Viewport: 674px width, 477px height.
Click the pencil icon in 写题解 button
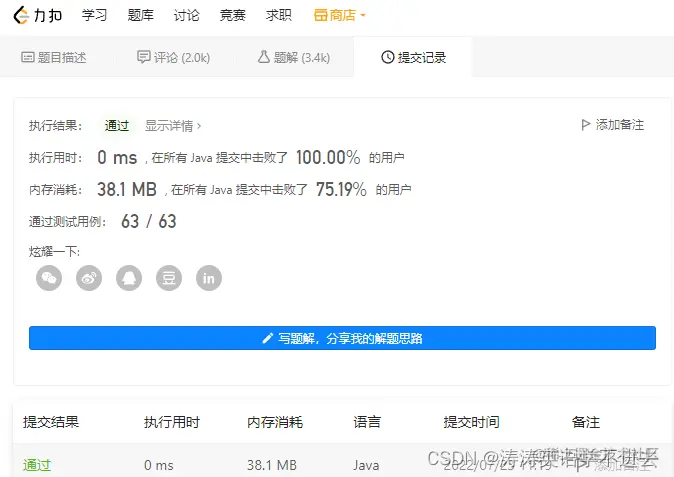pyautogui.click(x=268, y=339)
